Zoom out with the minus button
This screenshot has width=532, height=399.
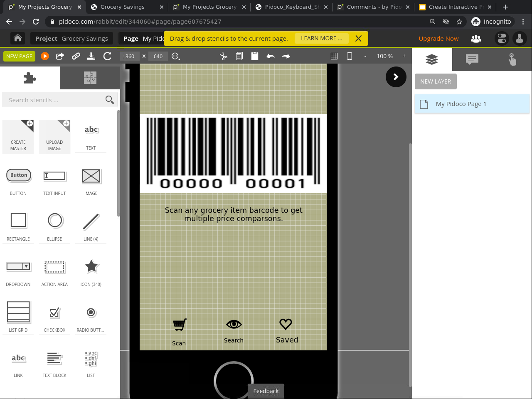(x=365, y=56)
